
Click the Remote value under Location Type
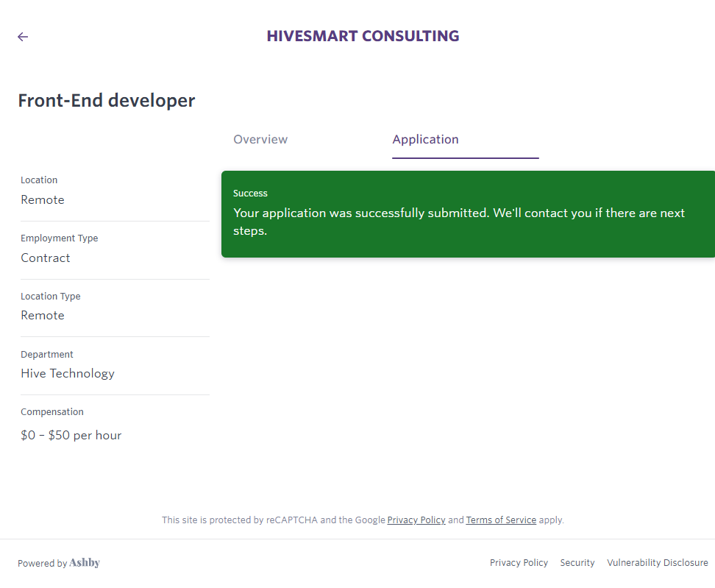43,316
